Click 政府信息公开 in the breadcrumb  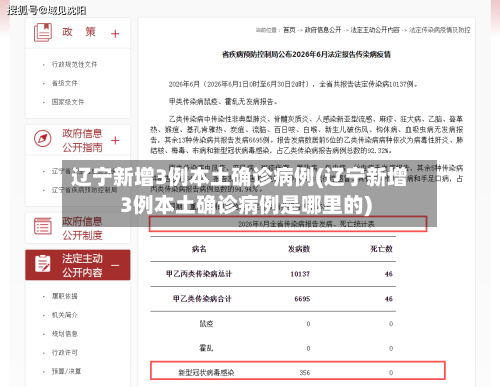coord(323,30)
